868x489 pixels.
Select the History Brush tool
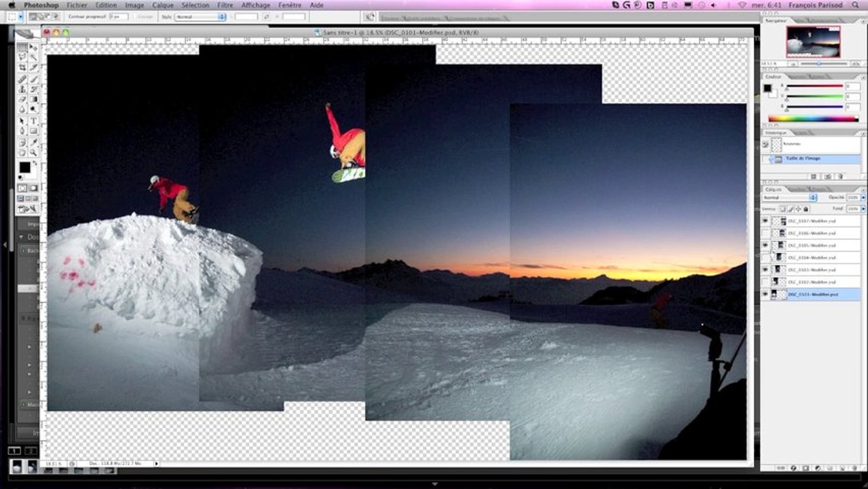34,89
